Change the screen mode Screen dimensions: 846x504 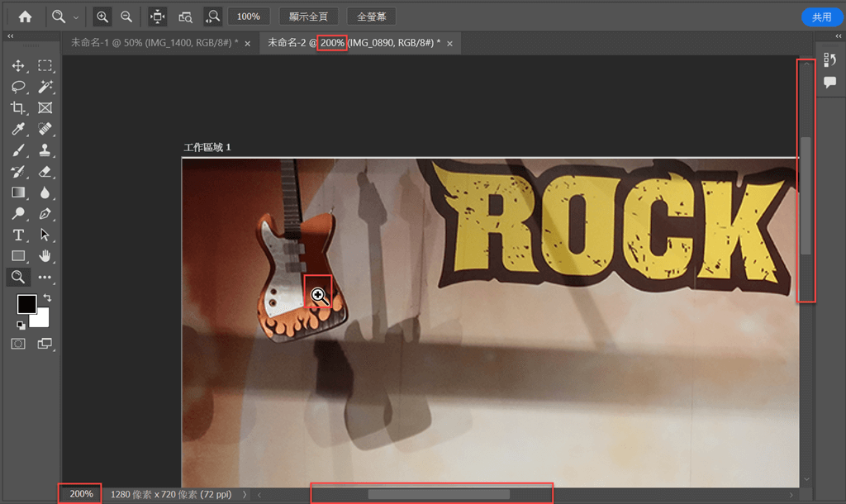coord(45,344)
